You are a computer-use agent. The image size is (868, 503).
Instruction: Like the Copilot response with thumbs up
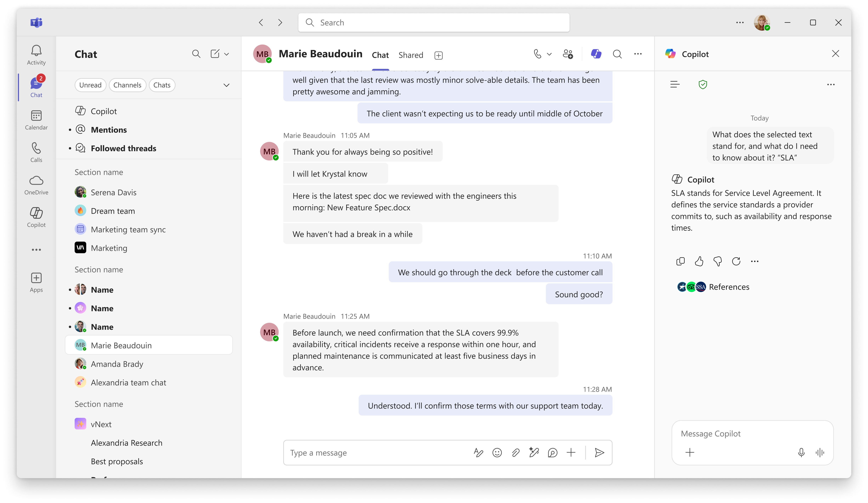699,261
